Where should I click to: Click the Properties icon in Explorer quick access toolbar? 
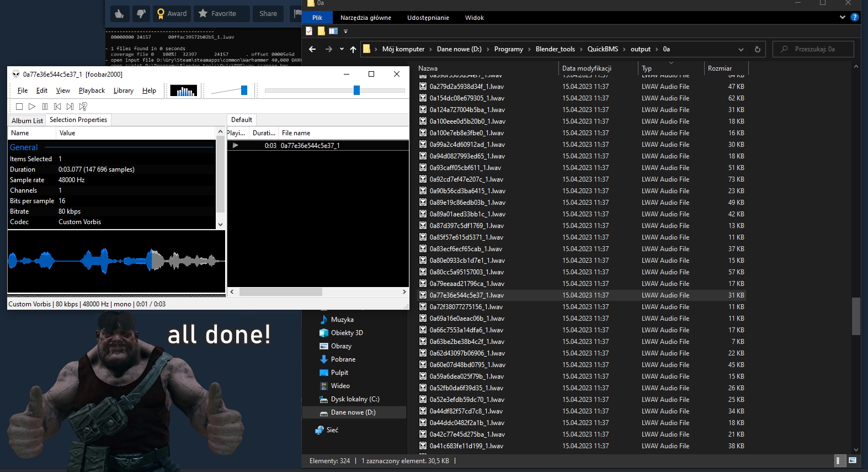(309, 31)
